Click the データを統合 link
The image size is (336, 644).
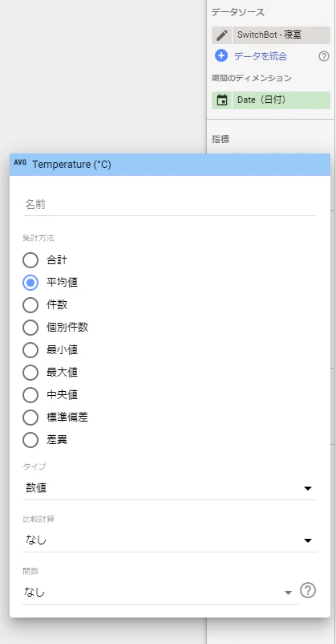click(x=260, y=57)
